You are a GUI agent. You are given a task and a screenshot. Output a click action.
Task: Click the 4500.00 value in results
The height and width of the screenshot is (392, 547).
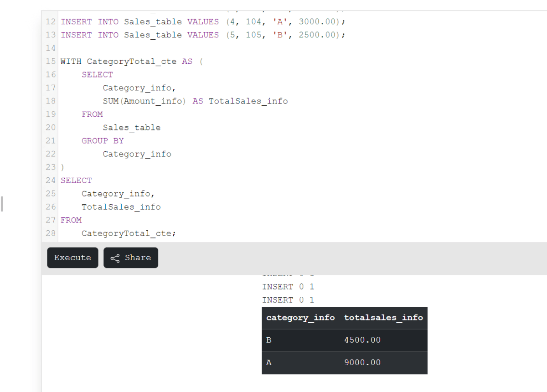363,340
